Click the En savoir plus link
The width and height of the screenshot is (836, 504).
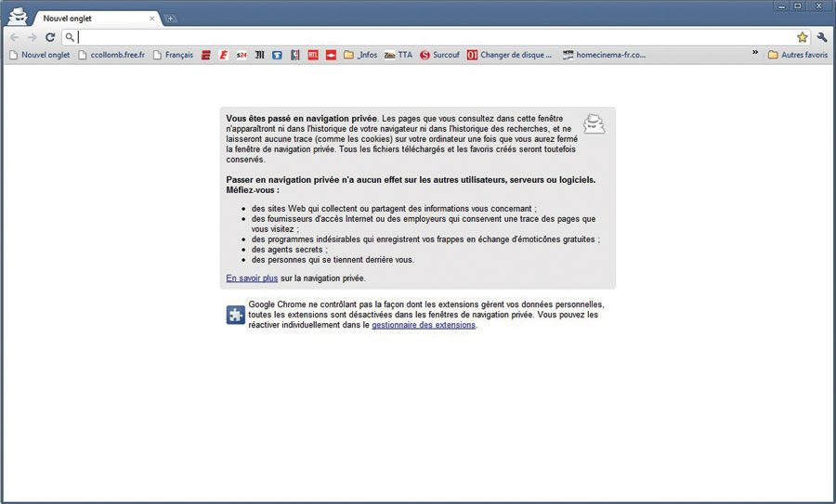252,278
